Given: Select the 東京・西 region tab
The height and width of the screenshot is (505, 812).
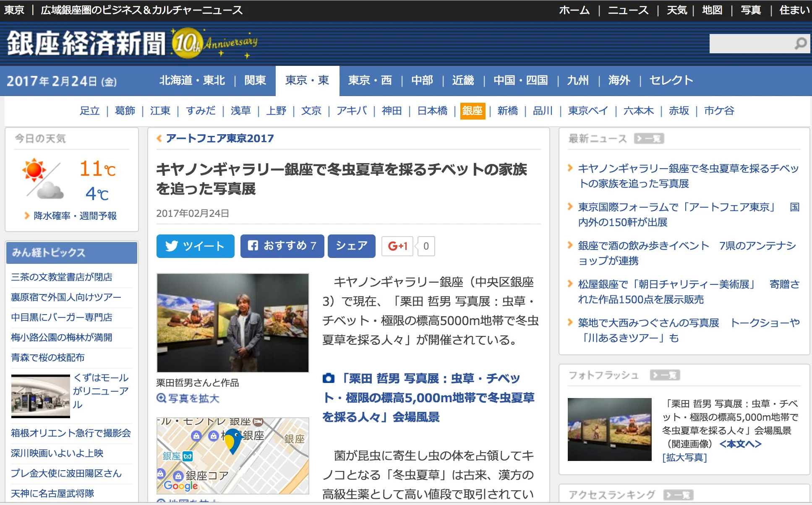Looking at the screenshot, I should [370, 81].
